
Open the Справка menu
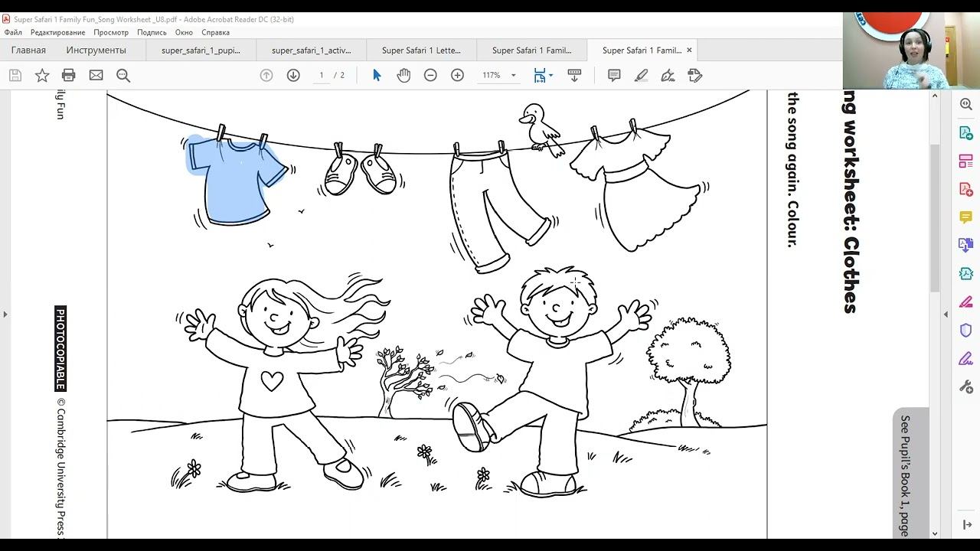[216, 33]
